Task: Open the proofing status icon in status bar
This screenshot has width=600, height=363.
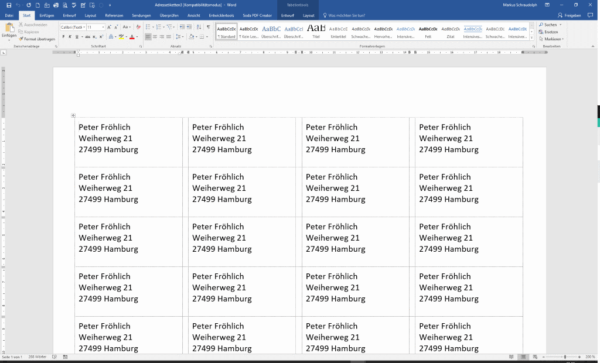Action: click(54, 356)
